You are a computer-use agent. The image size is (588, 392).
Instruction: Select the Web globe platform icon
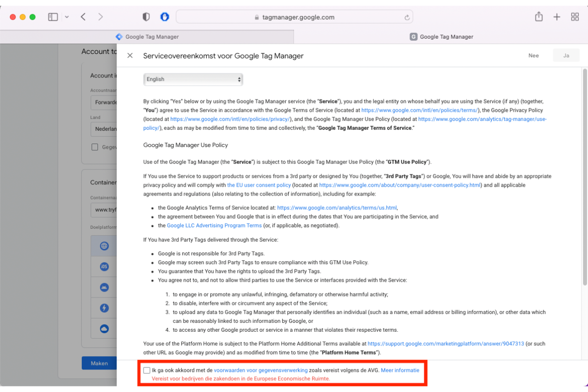coord(104,246)
